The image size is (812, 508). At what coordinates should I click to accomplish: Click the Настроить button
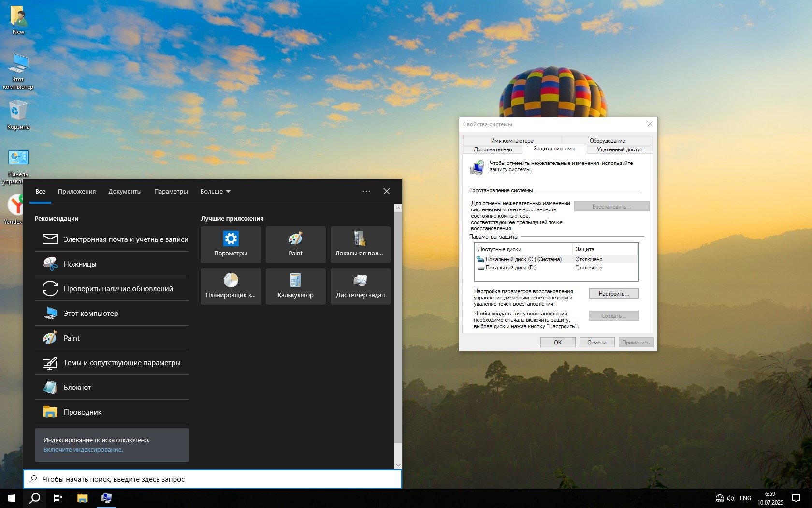(613, 294)
